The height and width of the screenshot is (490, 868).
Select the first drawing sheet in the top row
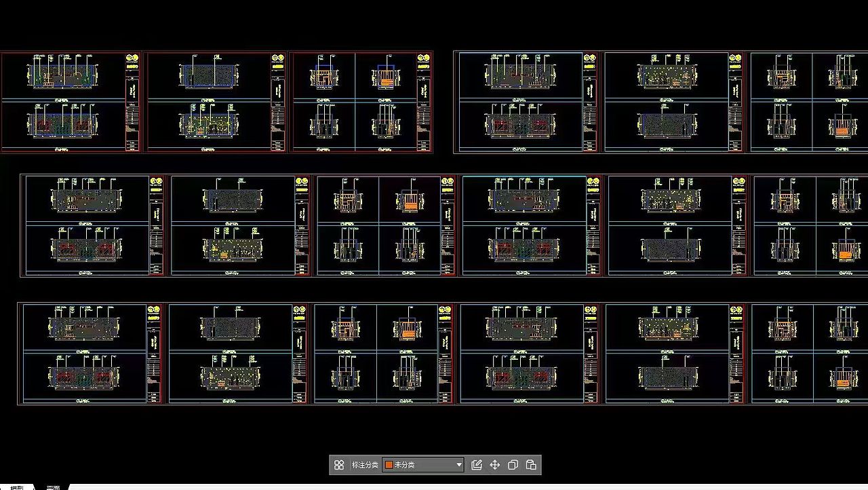[71, 102]
